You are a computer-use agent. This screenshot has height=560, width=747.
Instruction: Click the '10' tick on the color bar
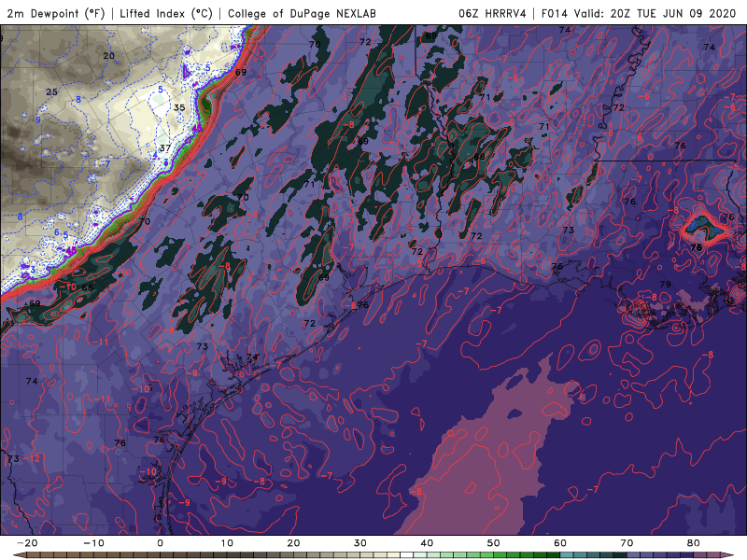pyautogui.click(x=227, y=543)
